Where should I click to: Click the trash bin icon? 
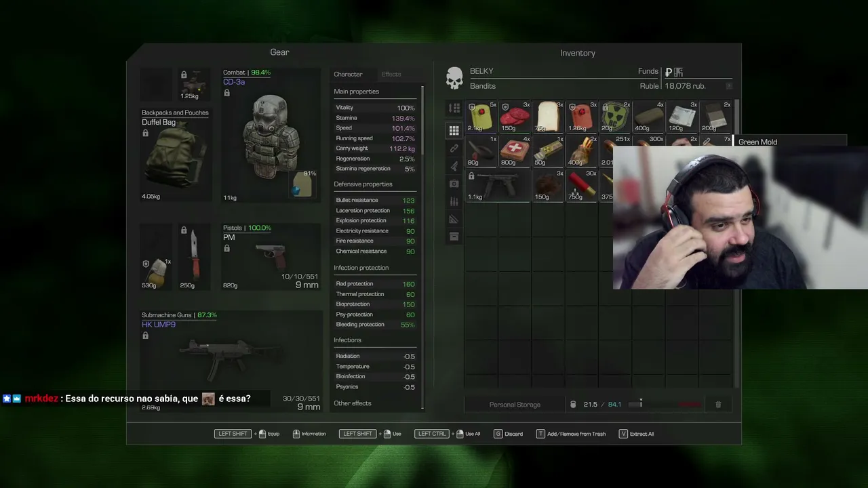[718, 405]
